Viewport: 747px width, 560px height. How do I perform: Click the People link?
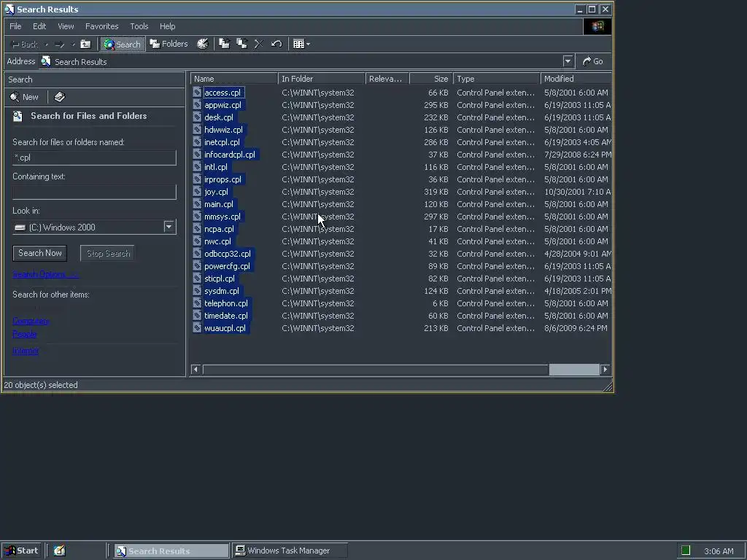tap(24, 334)
